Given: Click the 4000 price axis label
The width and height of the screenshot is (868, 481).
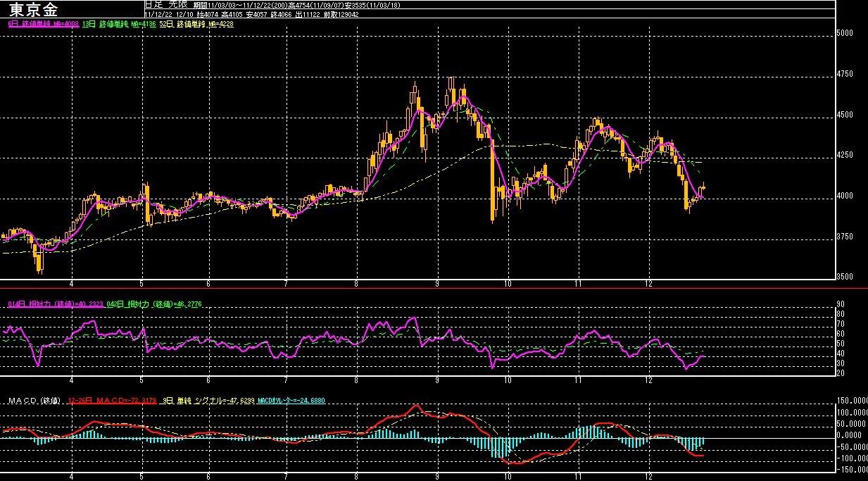Looking at the screenshot, I should (845, 196).
